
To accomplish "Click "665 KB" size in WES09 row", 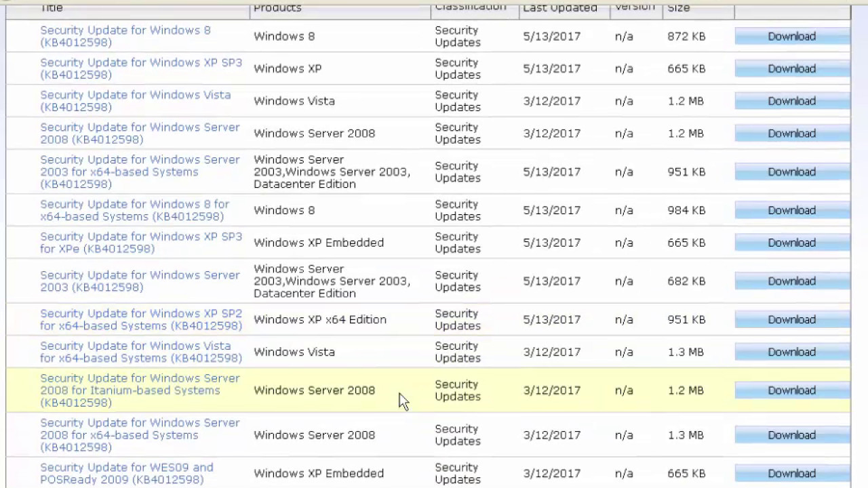I will (686, 474).
